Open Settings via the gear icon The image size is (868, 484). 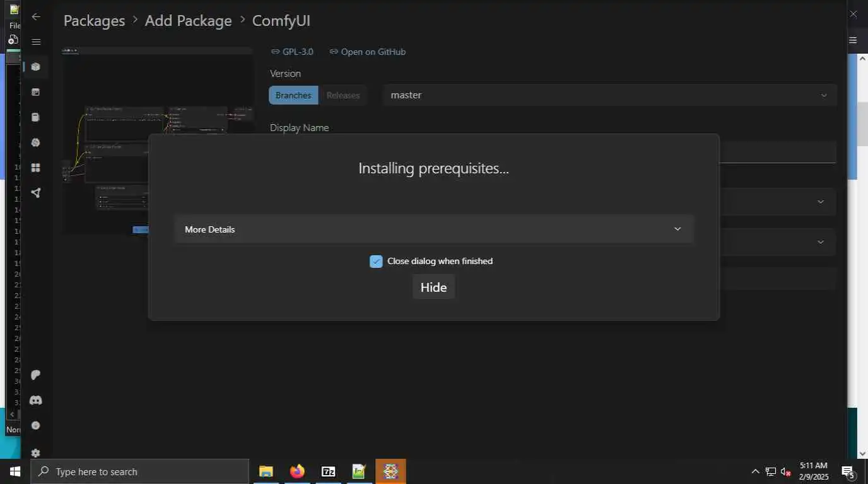click(x=36, y=453)
